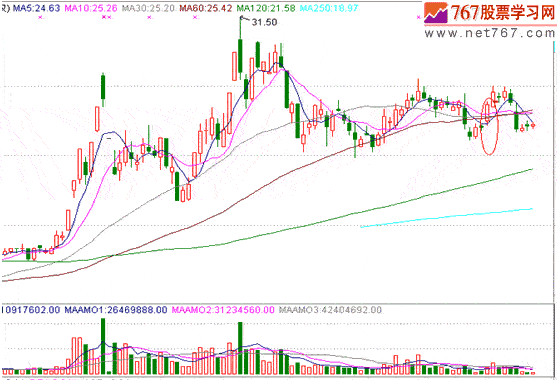Select the MA120:21.58 indicator label
The image size is (557, 380).
click(266, 8)
